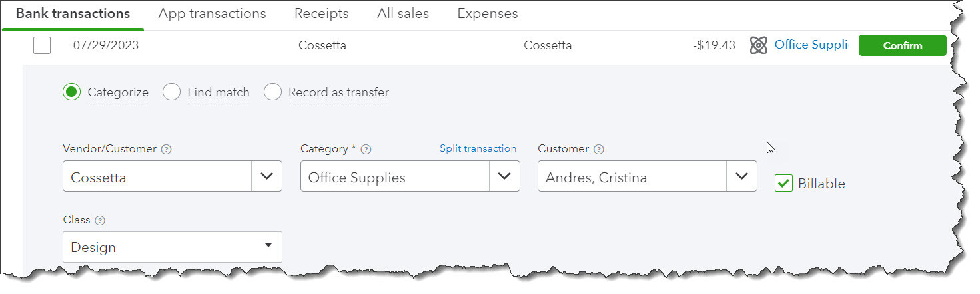Switch to the App transactions tab
Image resolution: width=980 pixels, height=294 pixels.
pos(212,13)
